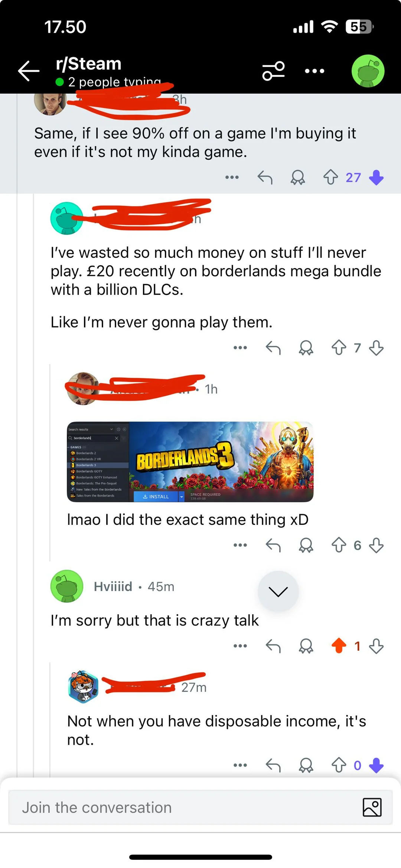This screenshot has height=868, width=401.
Task: Open the post overflow menu in header
Action: tap(314, 71)
